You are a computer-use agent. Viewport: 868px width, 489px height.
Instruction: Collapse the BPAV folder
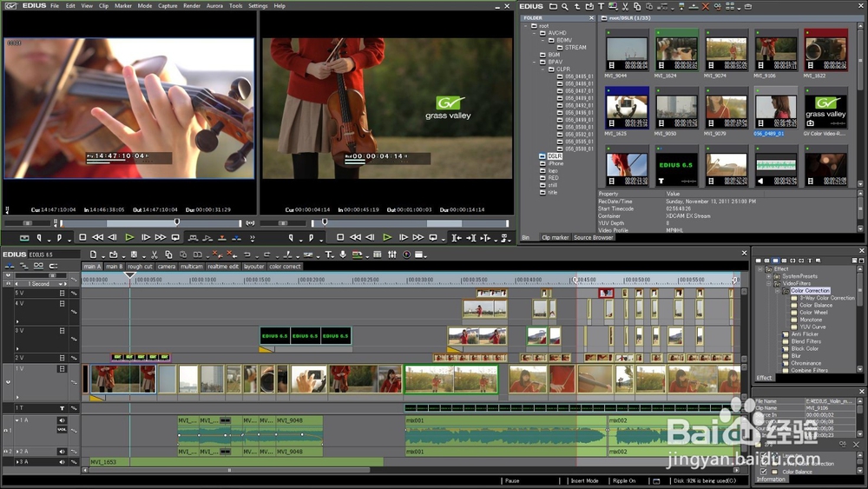click(x=535, y=62)
